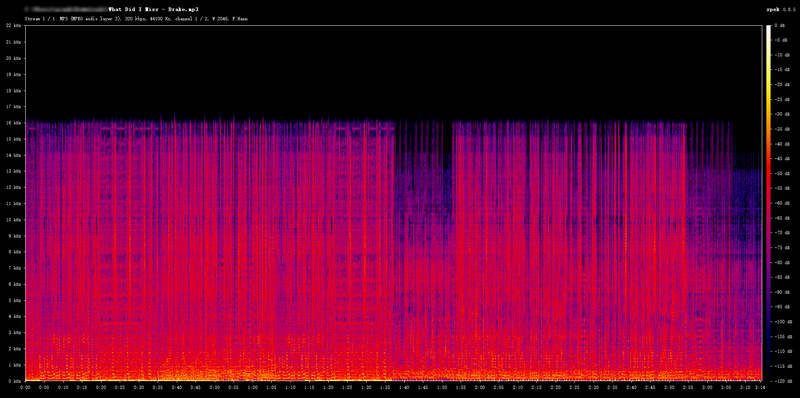
Task: Click the 5 kHz frequency axis label
Action: pyautogui.click(x=14, y=301)
